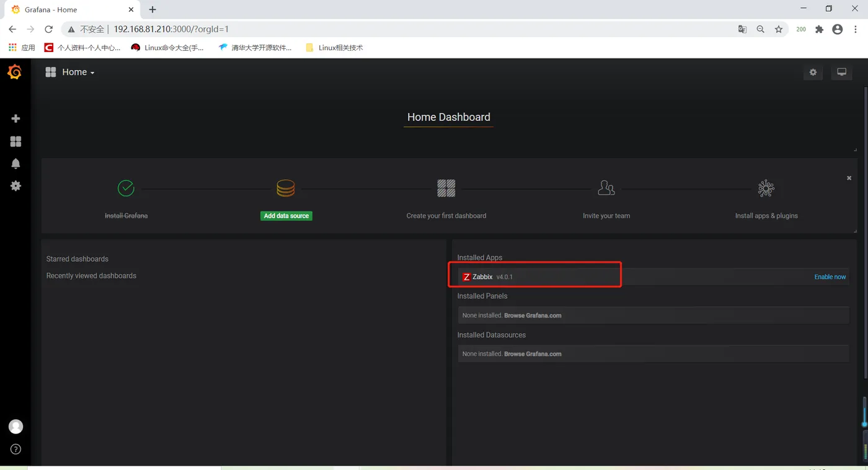
Task: Click Invite your team link
Action: 606,216
